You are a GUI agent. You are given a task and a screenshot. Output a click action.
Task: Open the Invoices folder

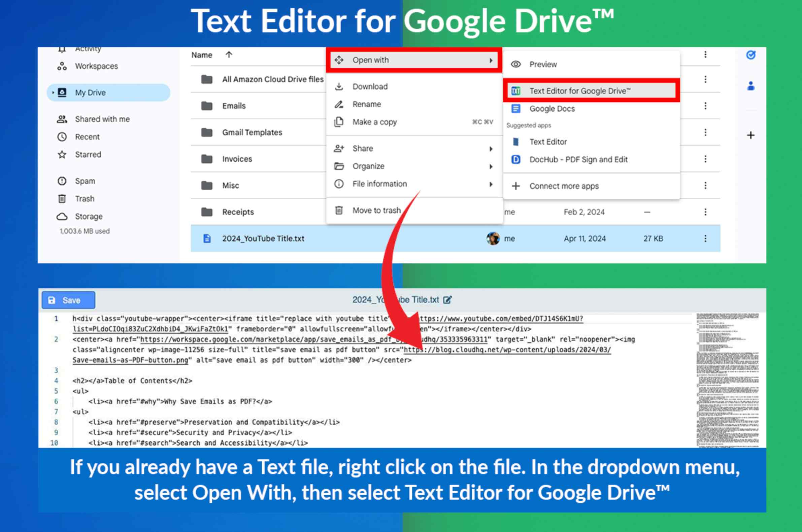[237, 159]
